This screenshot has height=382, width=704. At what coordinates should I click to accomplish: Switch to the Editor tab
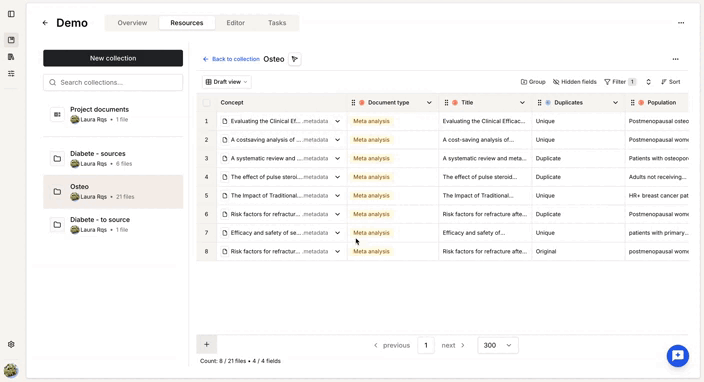235,23
